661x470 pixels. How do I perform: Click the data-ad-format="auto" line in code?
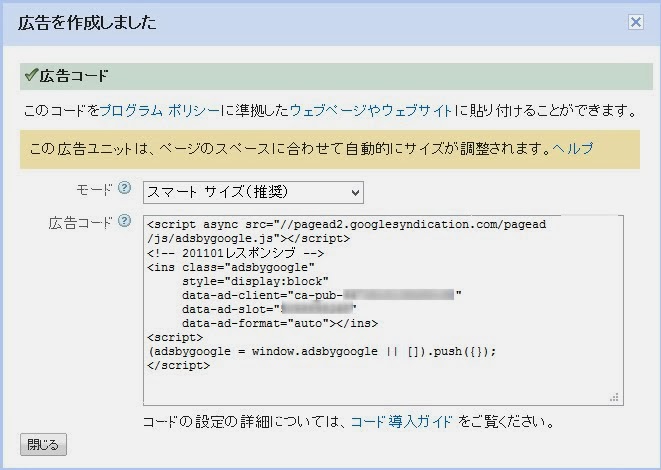pyautogui.click(x=280, y=323)
